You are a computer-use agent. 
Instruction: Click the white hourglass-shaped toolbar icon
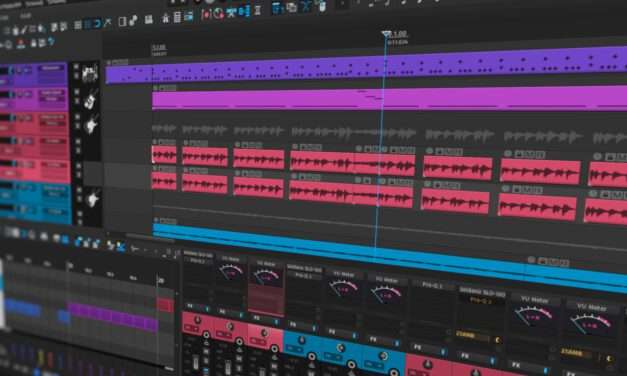point(258,10)
